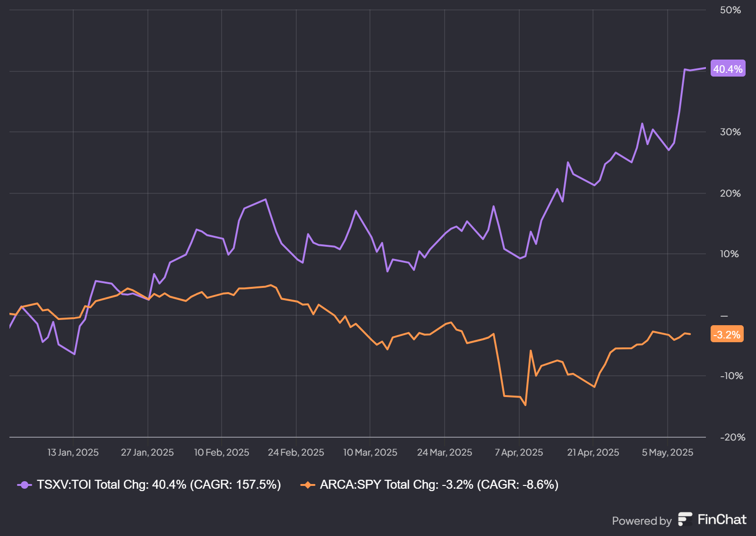This screenshot has width=756, height=536.
Task: Click the 20% y-axis label
Action: coord(730,193)
